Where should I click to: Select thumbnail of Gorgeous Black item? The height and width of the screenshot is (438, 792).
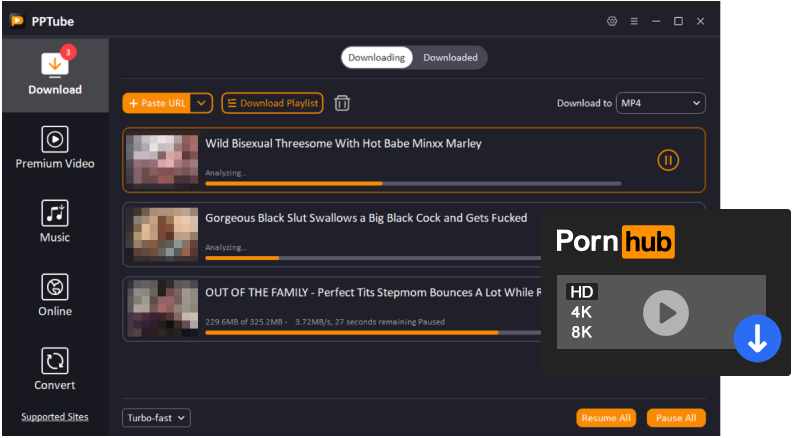pyautogui.click(x=162, y=234)
